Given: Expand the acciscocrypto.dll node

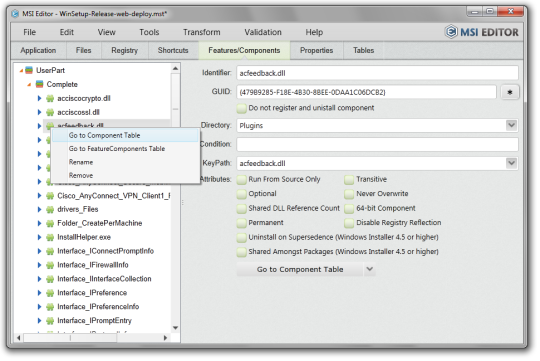Looking at the screenshot, I should [x=39, y=99].
